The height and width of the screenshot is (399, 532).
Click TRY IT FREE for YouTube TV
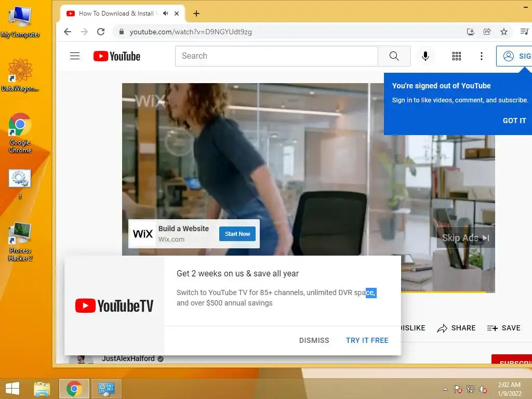click(367, 340)
